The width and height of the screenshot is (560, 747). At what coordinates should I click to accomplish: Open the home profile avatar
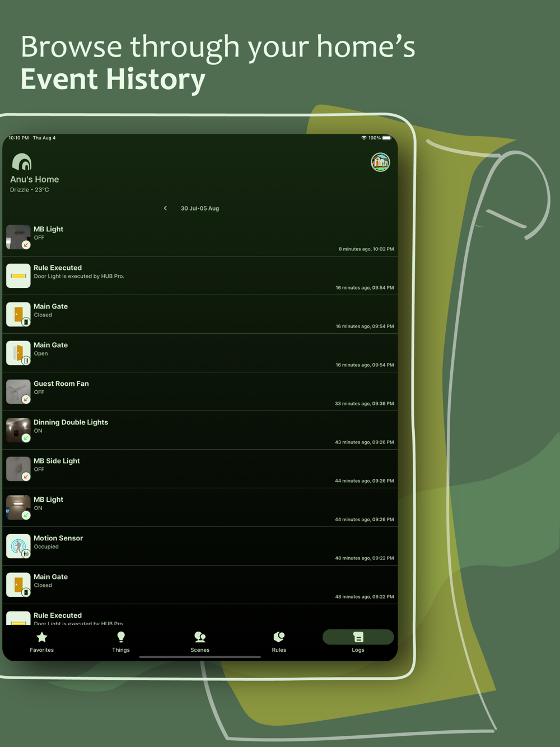(380, 162)
